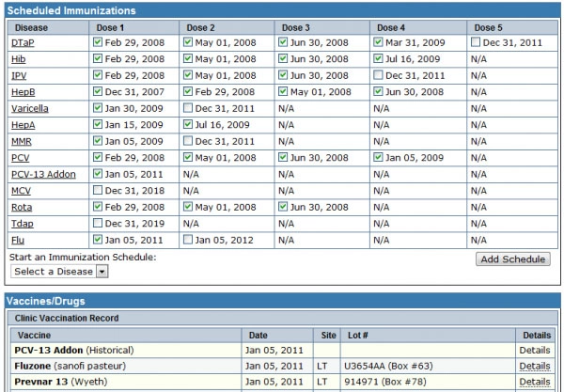Check Varicella Dose 2 Dec 31, 2011

[188, 108]
